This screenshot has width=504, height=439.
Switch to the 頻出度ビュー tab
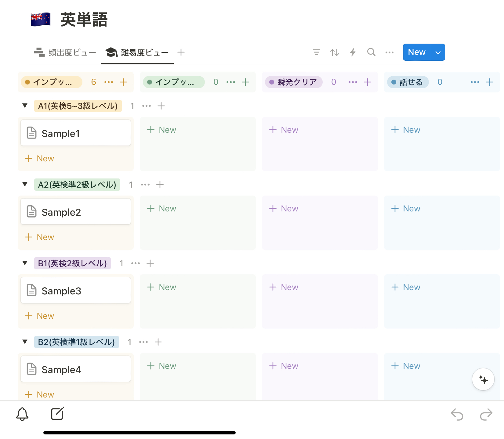pyautogui.click(x=65, y=52)
